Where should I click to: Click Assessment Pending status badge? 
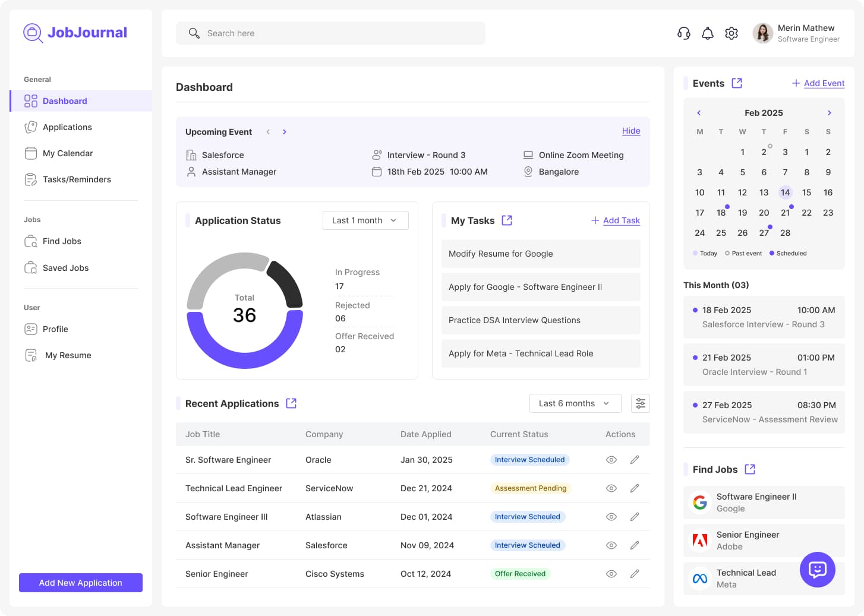click(531, 488)
